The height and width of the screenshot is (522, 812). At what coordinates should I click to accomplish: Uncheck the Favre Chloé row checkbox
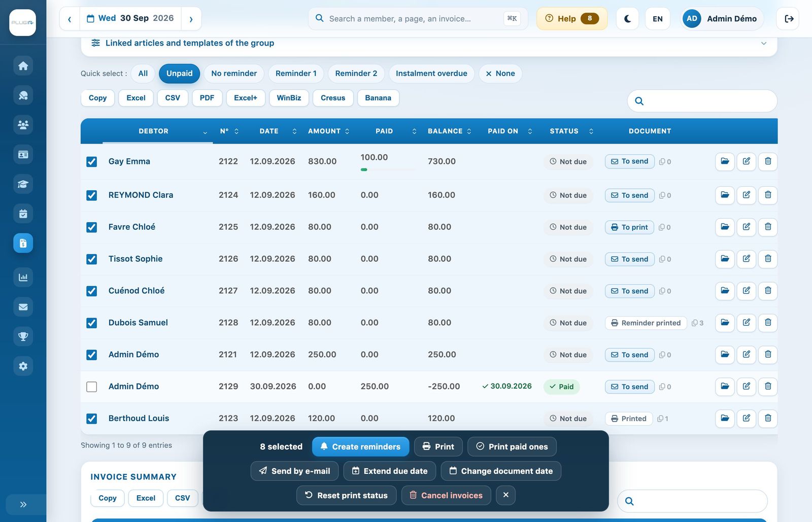coord(92,227)
